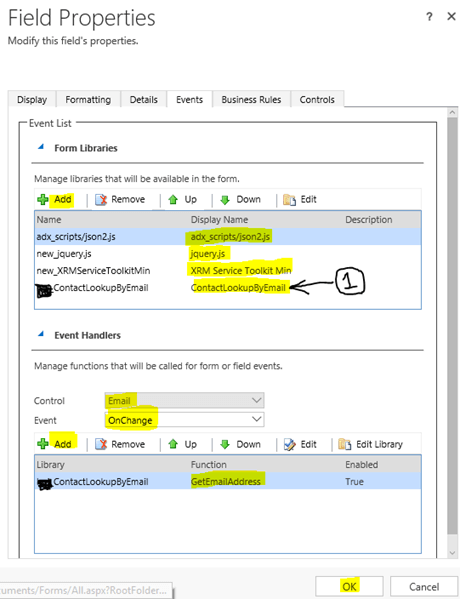Click the scrollbar down arrow
This screenshot has width=460, height=599.
coord(452,553)
